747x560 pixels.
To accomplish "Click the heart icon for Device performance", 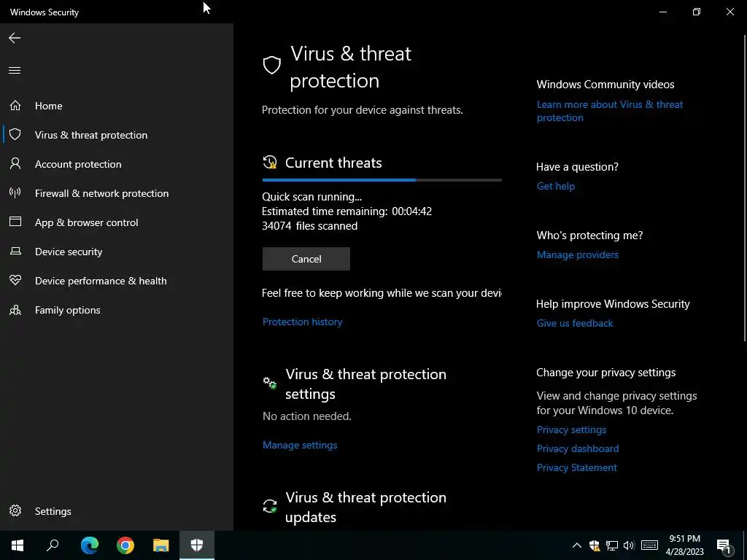I will pyautogui.click(x=15, y=280).
